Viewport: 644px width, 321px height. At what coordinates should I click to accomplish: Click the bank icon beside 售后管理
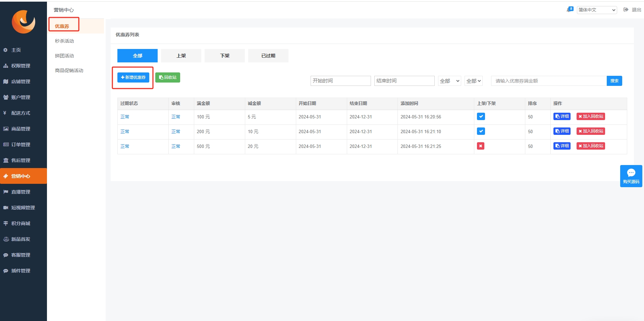5,160
